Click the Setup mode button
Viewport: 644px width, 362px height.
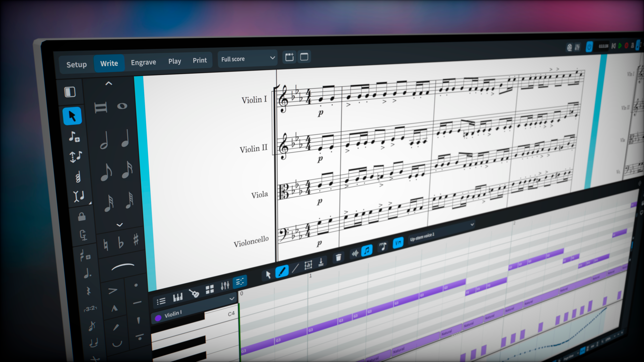[x=76, y=65]
